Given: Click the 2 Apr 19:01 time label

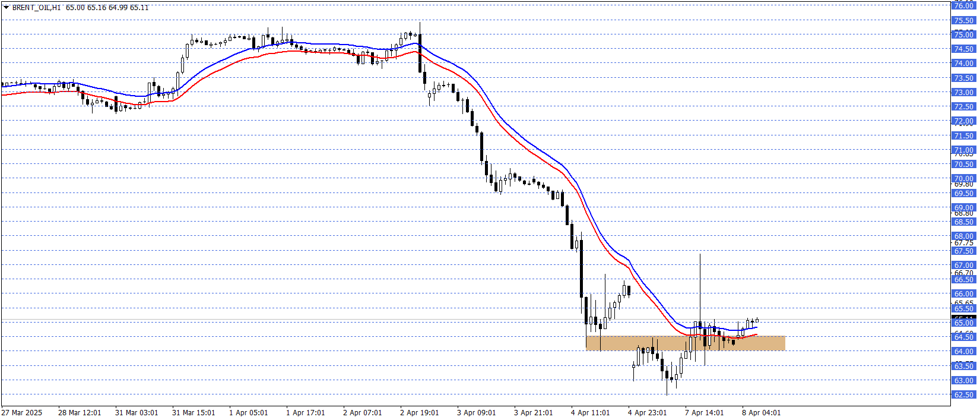Looking at the screenshot, I should [x=420, y=413].
